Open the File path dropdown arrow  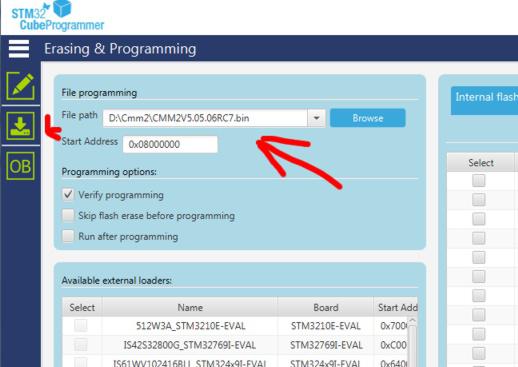pyautogui.click(x=316, y=118)
